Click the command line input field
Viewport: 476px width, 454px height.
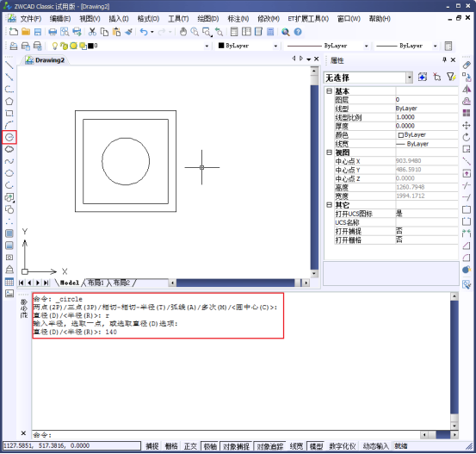226,435
